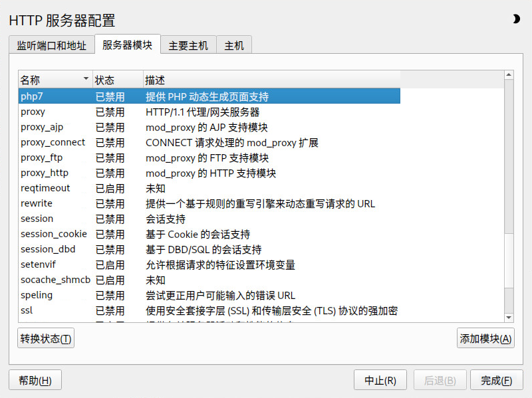The height and width of the screenshot is (398, 532).
Task: Switch to the 主机 tab
Action: tap(234, 46)
